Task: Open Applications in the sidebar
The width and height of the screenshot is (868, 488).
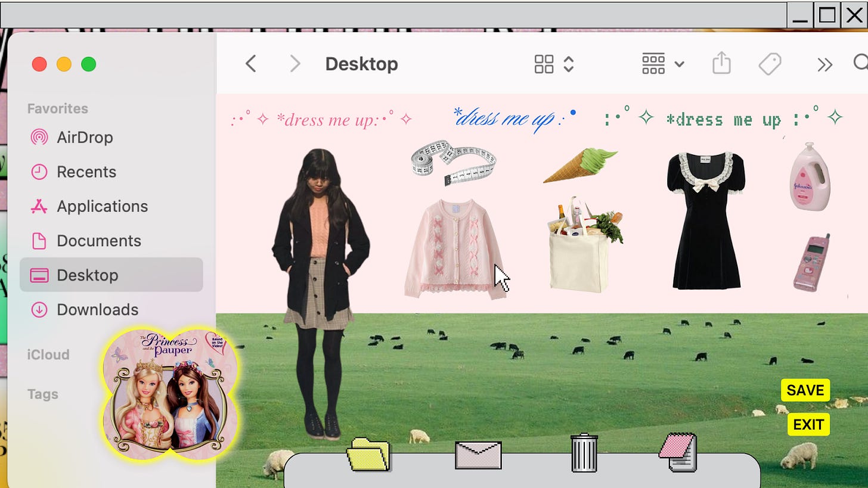Action: (x=111, y=207)
